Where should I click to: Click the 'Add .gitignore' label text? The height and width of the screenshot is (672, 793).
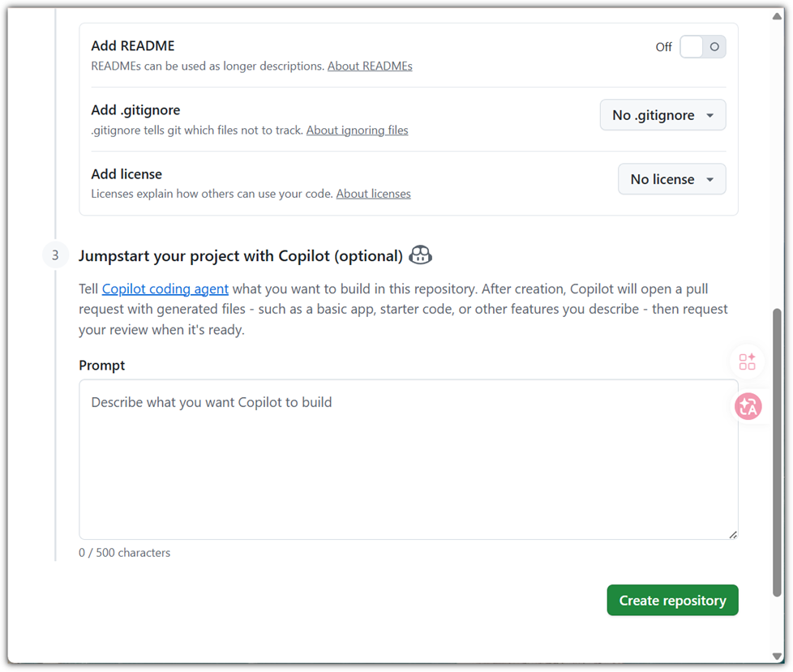[135, 110]
